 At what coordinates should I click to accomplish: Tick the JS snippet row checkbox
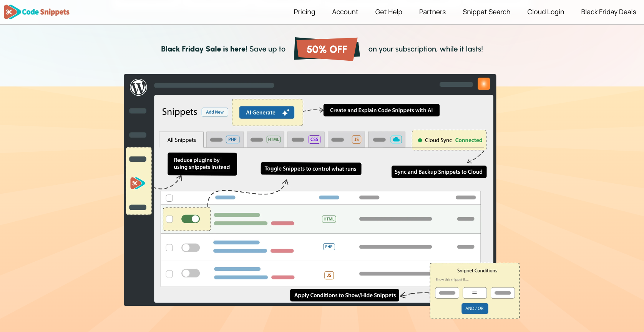169,274
